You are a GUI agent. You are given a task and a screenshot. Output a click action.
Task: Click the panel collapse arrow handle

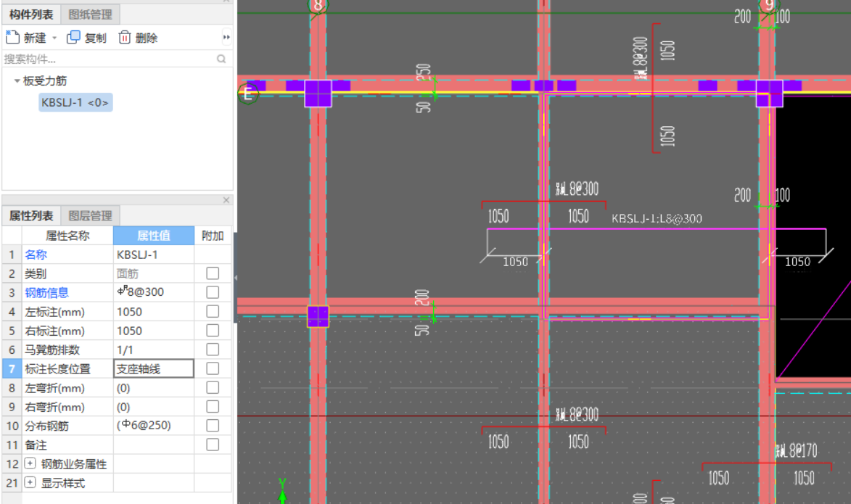point(236,277)
